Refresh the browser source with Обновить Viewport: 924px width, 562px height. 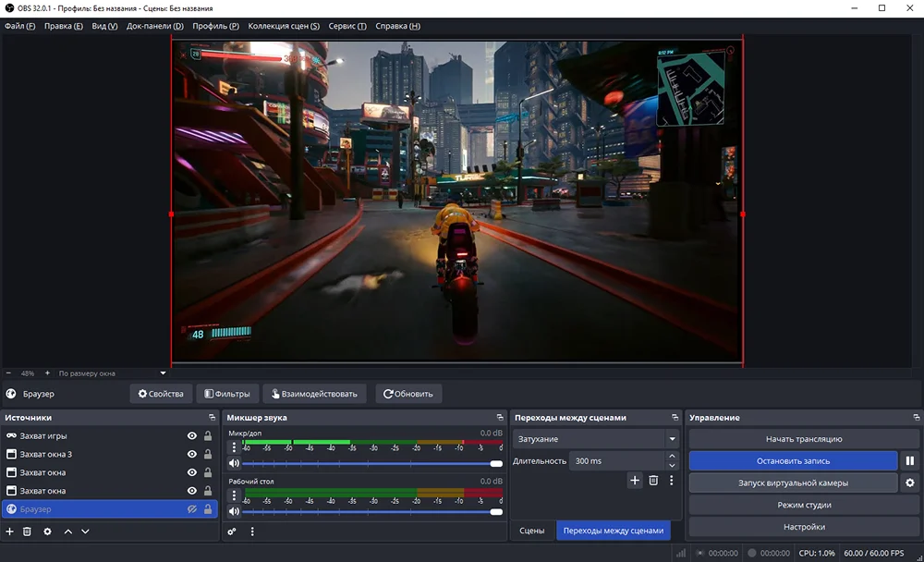click(407, 393)
